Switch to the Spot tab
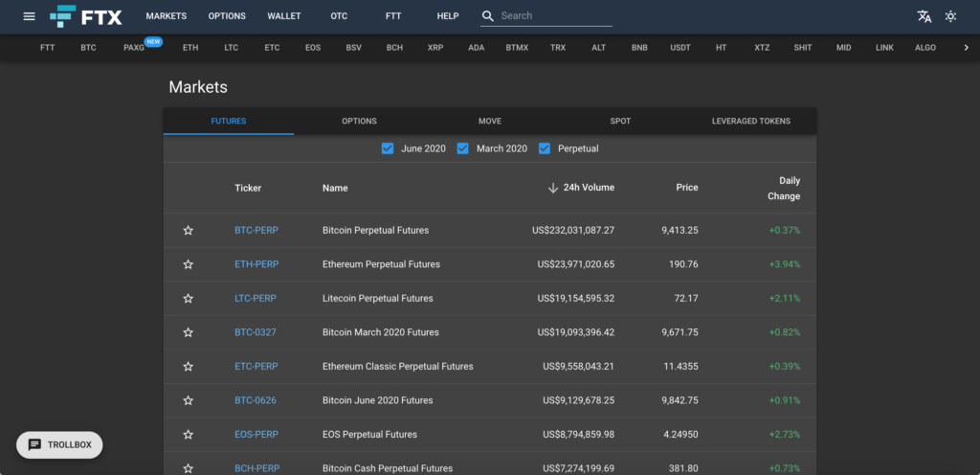Viewport: 980px width, 475px height. click(620, 122)
